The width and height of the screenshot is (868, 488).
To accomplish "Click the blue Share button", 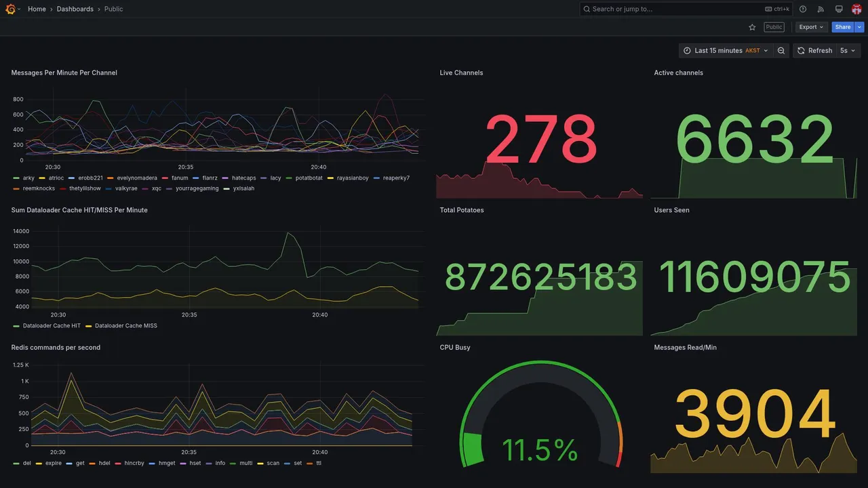I will (x=843, y=27).
